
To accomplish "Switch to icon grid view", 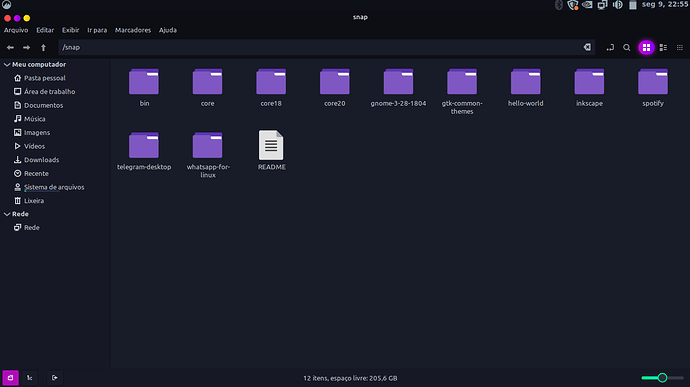I will coord(646,48).
